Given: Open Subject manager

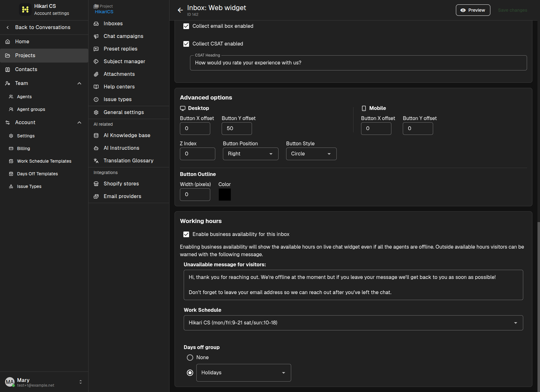Looking at the screenshot, I should click(129, 62).
